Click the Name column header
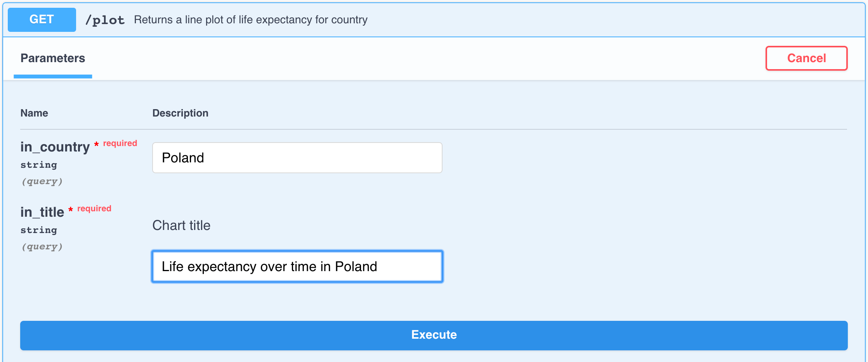The height and width of the screenshot is (362, 868). pyautogui.click(x=34, y=113)
